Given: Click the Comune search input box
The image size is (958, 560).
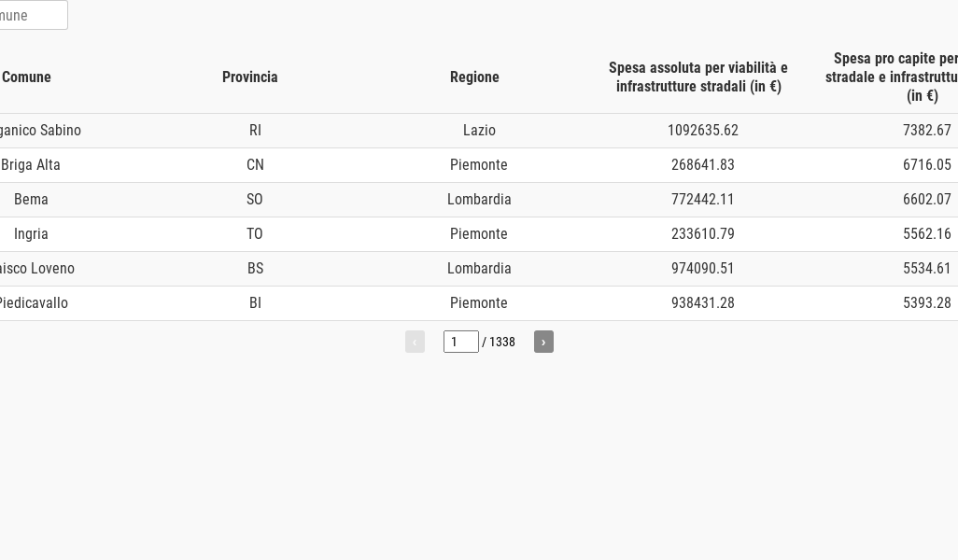Looking at the screenshot, I should 31,15.
